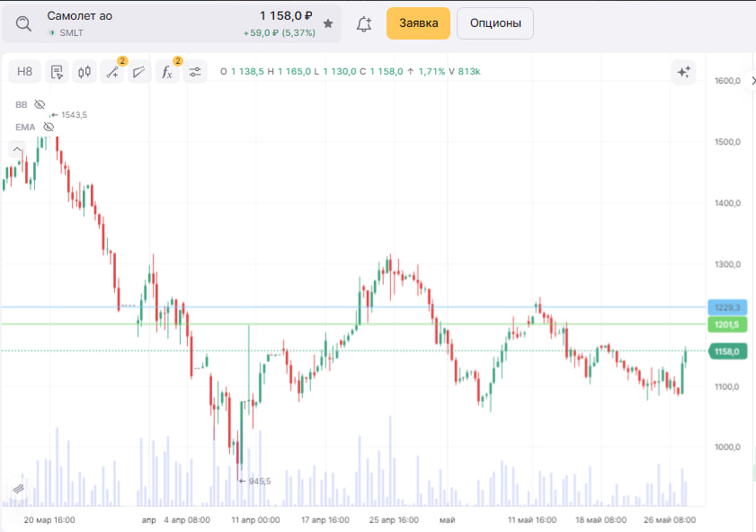This screenshot has width=756, height=532.
Task: Open the chart template note icon
Action: tap(57, 72)
